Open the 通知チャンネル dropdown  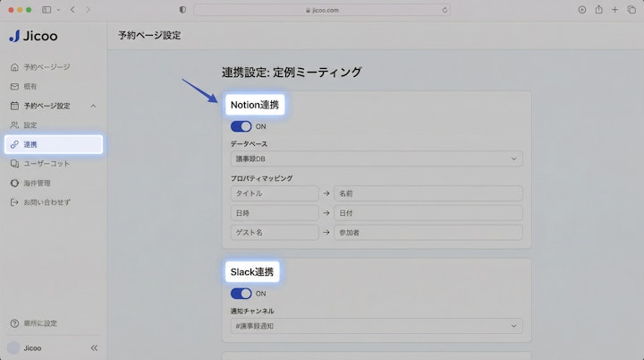pos(377,326)
